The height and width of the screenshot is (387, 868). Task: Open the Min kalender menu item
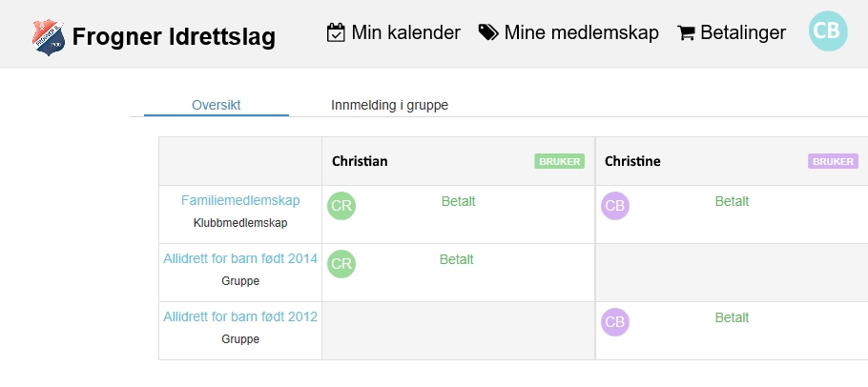coord(394,32)
